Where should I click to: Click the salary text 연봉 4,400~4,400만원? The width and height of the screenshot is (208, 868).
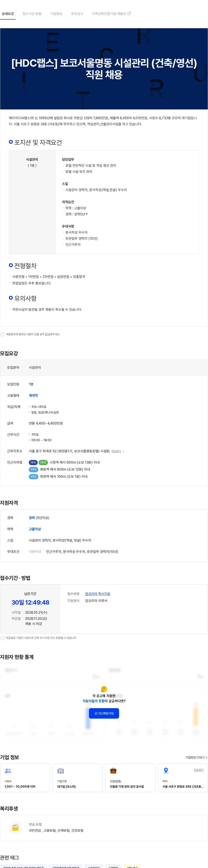click(x=46, y=423)
